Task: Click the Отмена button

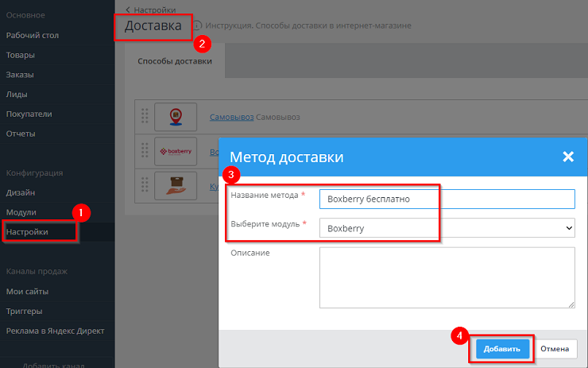Action: [555, 349]
